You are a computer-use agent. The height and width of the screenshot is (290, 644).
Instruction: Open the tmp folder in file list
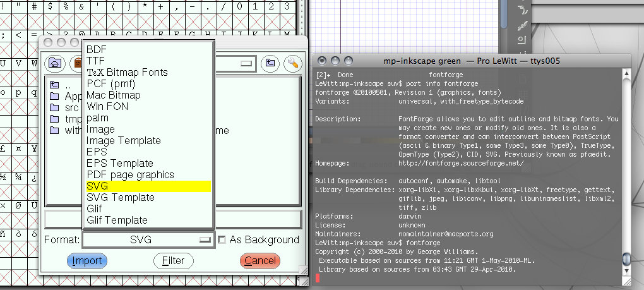point(66,119)
